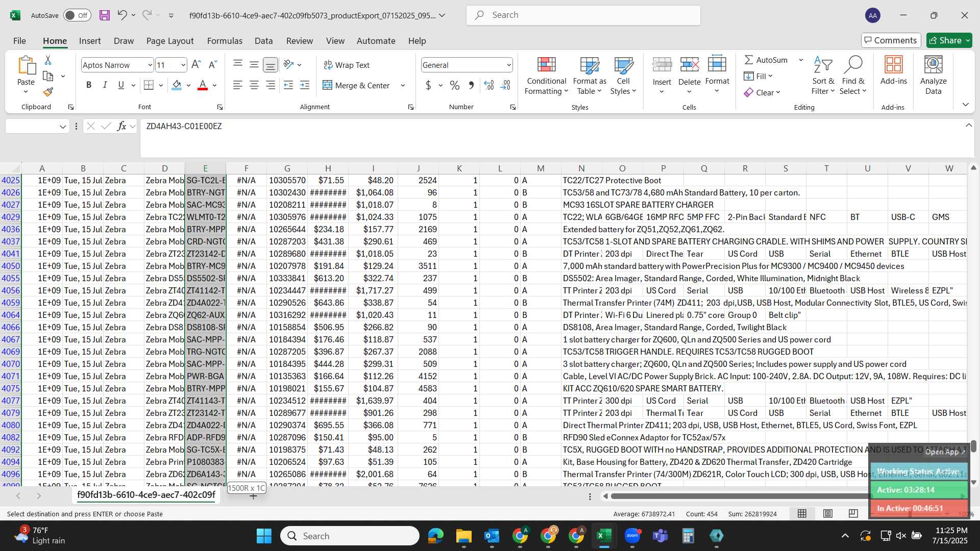The image size is (980, 551).
Task: Toggle Underline formatting
Action: pos(121,85)
